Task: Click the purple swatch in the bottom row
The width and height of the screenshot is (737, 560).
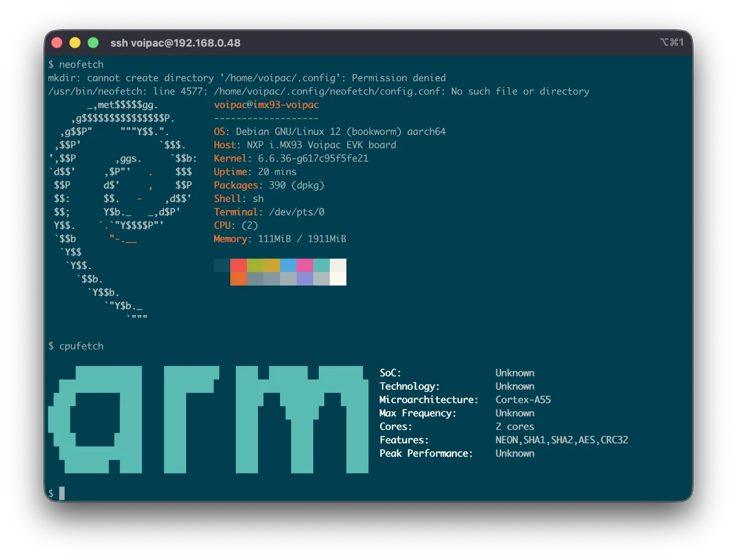Action: click(x=305, y=279)
